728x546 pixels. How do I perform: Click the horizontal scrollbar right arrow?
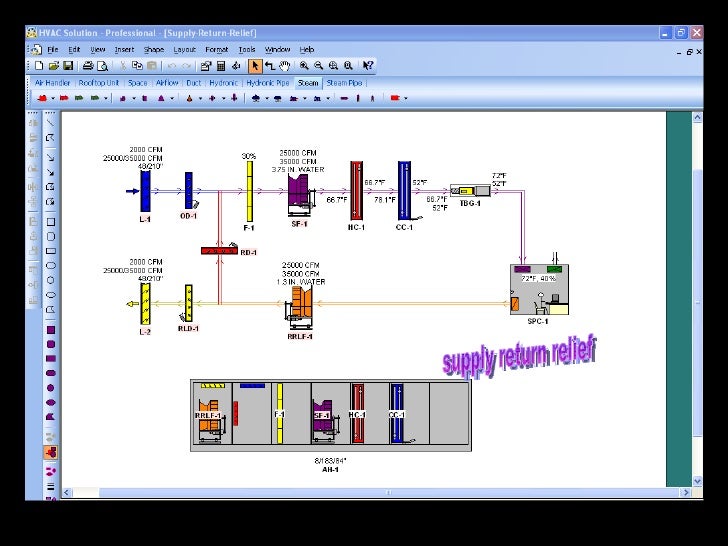click(x=686, y=493)
